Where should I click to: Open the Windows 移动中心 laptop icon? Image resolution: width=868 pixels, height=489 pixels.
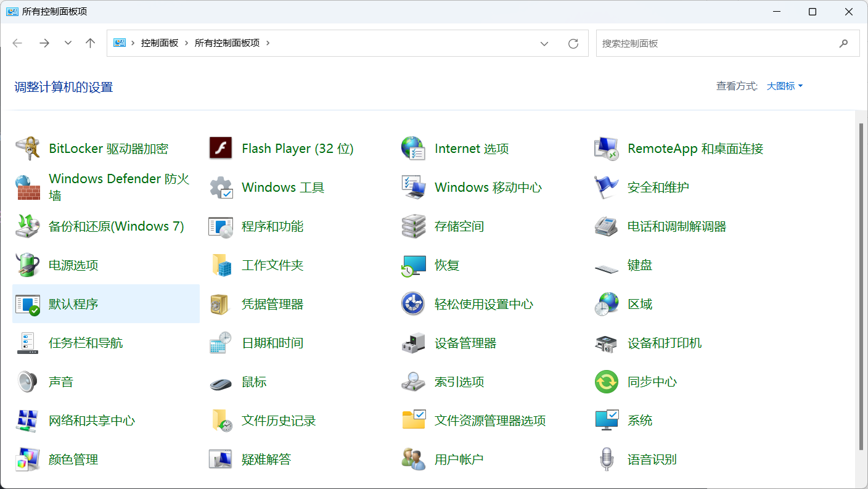pos(413,187)
